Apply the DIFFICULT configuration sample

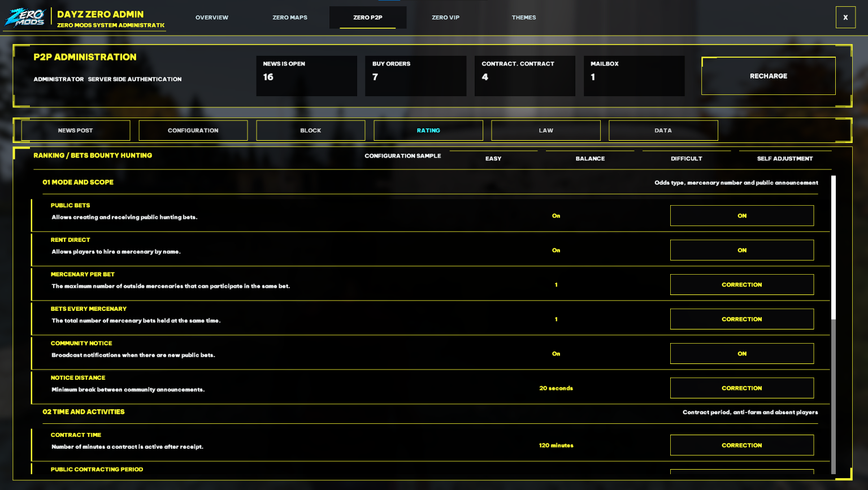point(687,158)
